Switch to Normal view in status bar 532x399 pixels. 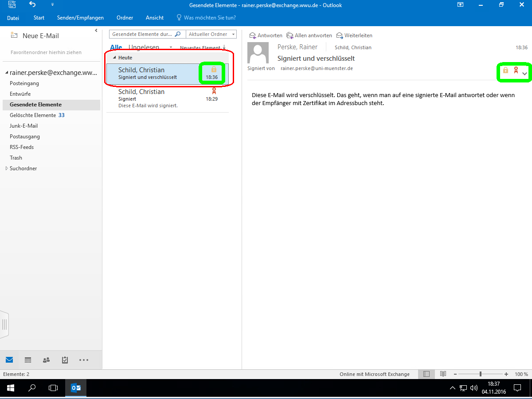(x=426, y=374)
